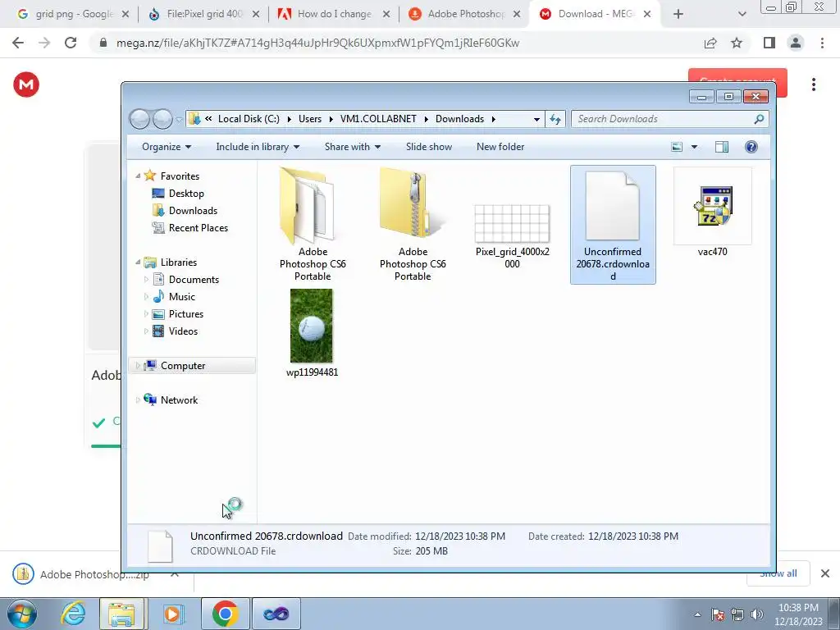Open Chrome tab search dropdown
This screenshot has width=840, height=630.
pos(742,15)
